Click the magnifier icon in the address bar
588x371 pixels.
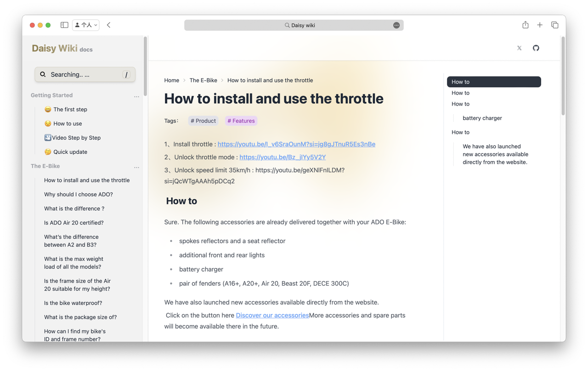click(x=287, y=25)
